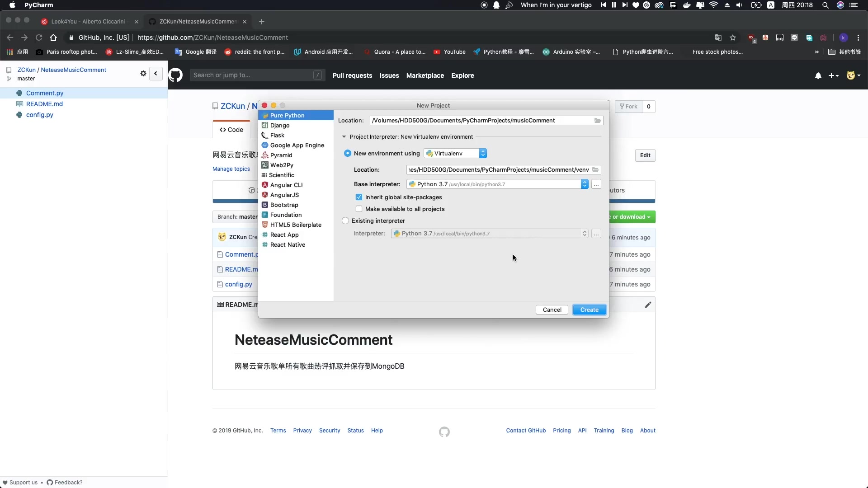
Task: Go to Chrome home page icon
Action: pos(53,38)
